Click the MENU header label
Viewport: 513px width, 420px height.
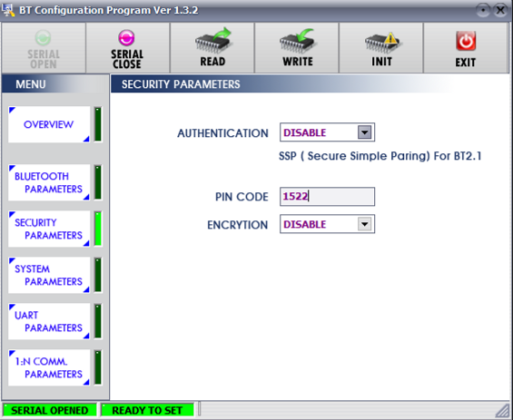(31, 84)
